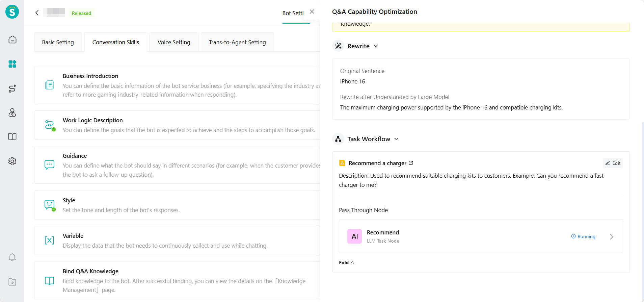The image size is (644, 302).
Task: Click the home icon in left sidebar
Action: point(12,40)
